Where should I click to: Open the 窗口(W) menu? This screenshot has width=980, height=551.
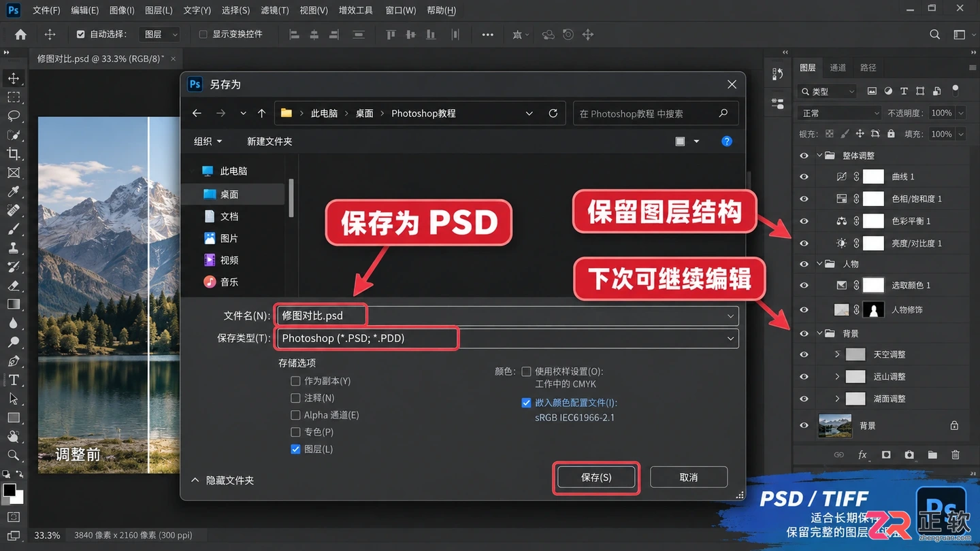click(x=400, y=10)
